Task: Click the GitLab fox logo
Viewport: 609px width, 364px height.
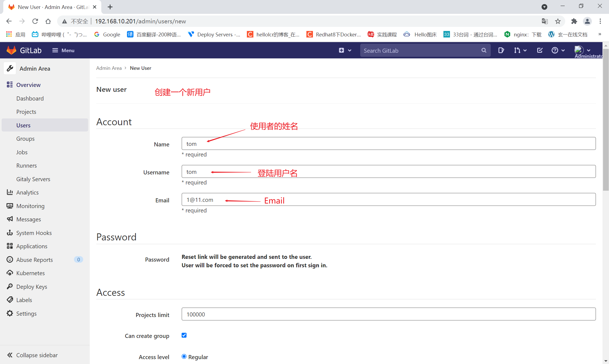Action: [x=12, y=50]
